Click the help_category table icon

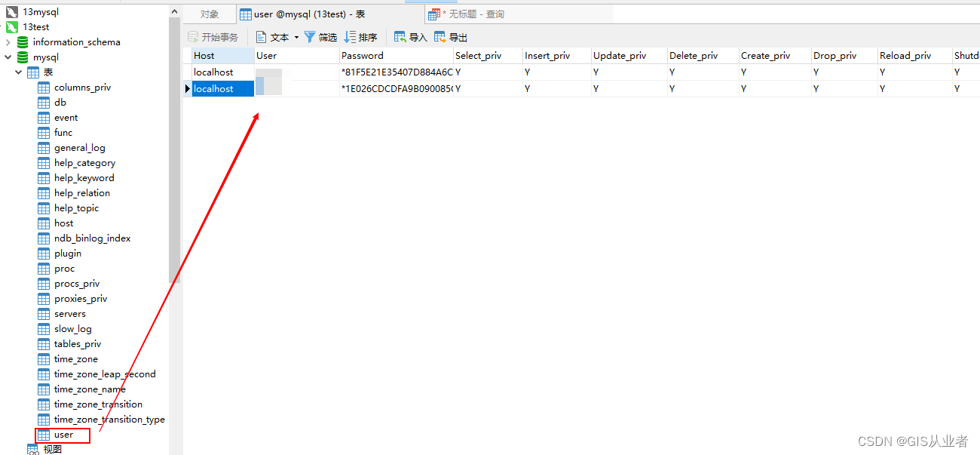pos(44,163)
